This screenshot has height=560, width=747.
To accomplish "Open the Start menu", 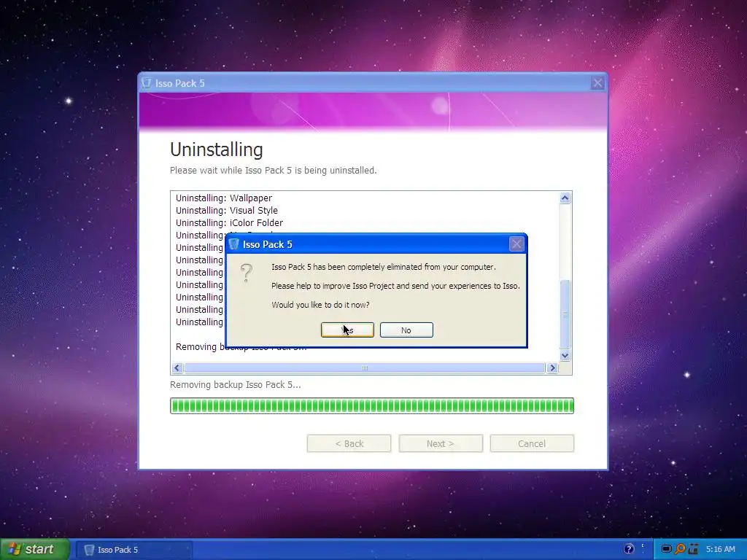I will pos(35,549).
